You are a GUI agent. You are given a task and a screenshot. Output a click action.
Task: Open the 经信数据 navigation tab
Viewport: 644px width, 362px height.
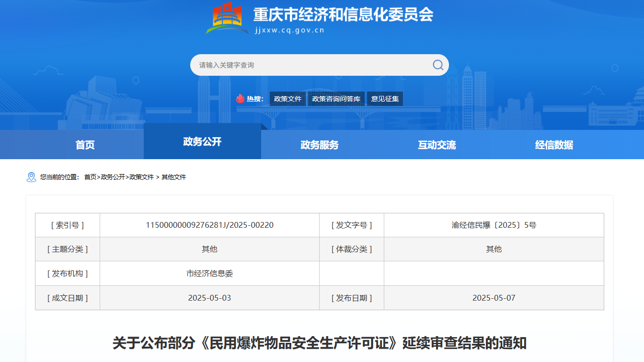554,145
